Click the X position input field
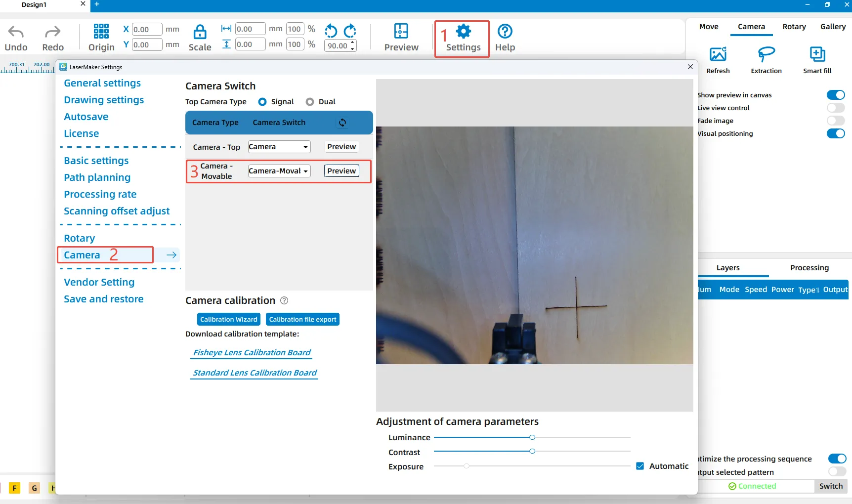Image resolution: width=852 pixels, height=504 pixels. 147,29
